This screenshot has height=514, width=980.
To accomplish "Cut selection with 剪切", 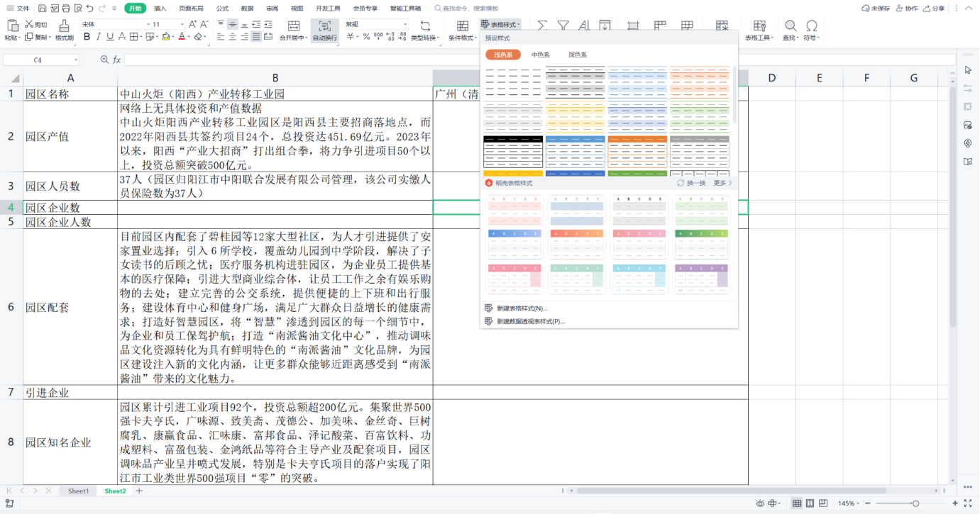I will point(36,24).
